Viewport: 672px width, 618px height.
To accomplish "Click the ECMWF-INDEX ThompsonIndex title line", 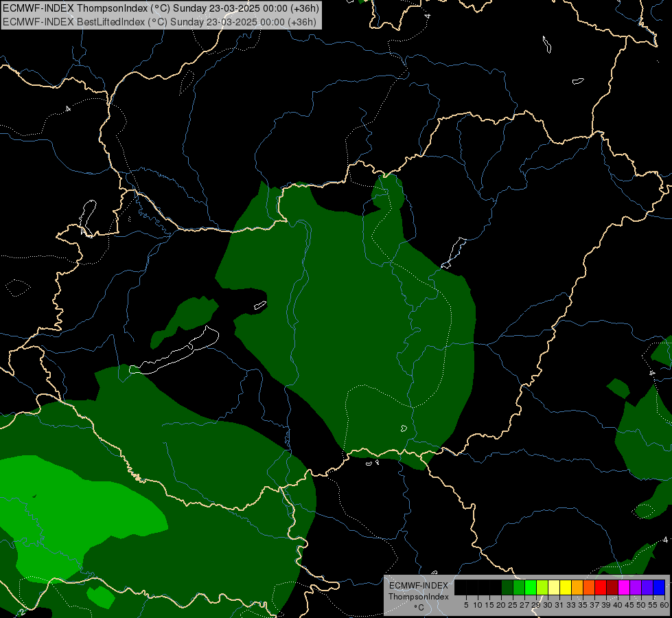I will 161,8.
